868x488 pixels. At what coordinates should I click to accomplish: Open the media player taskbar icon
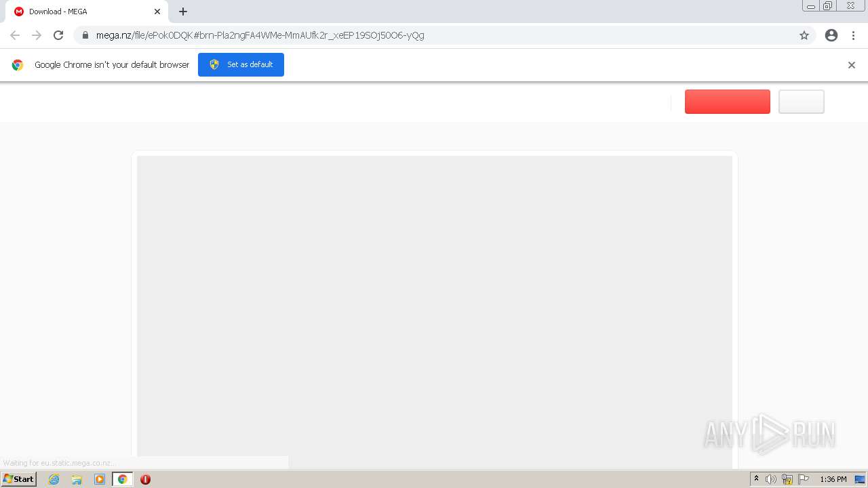100,479
